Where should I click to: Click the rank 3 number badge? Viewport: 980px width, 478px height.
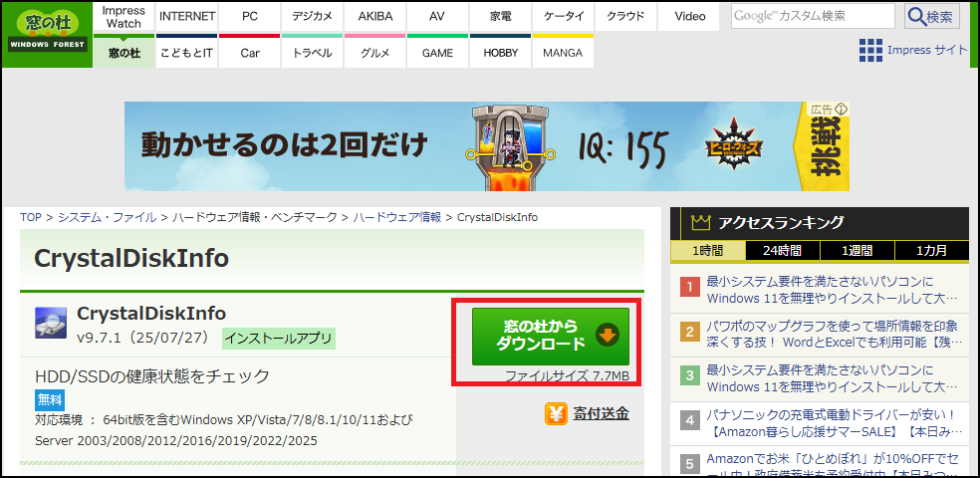click(x=690, y=376)
